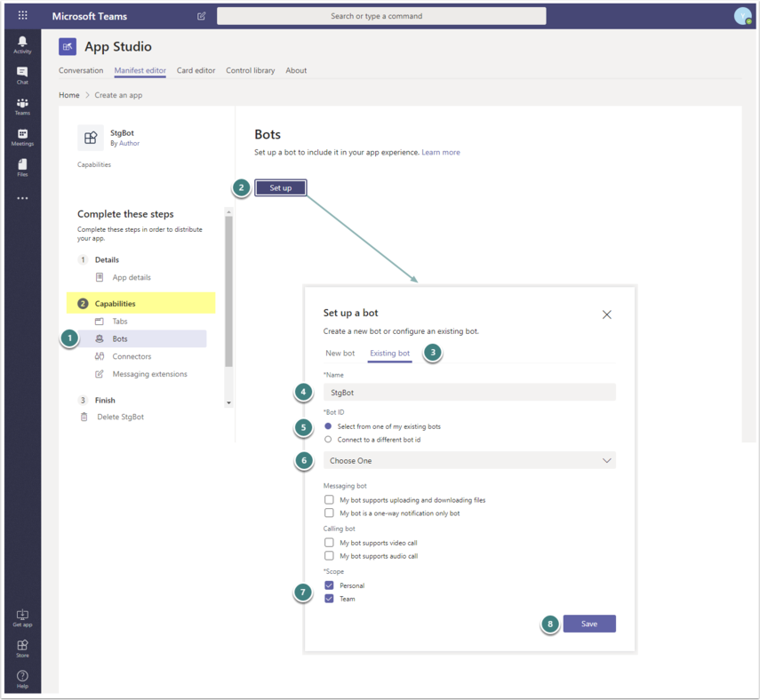The height and width of the screenshot is (700, 760).
Task: Click the Author link under StgBot
Action: point(129,143)
